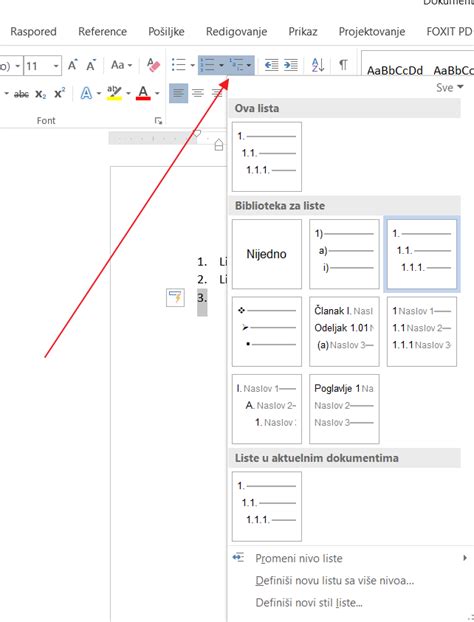
Task: Open the Raspored tab
Action: pos(33,32)
